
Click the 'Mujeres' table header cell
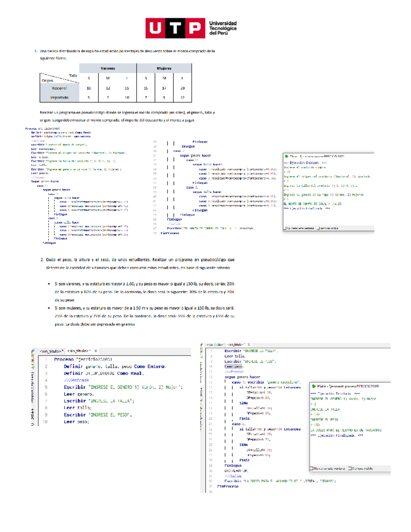[164, 69]
